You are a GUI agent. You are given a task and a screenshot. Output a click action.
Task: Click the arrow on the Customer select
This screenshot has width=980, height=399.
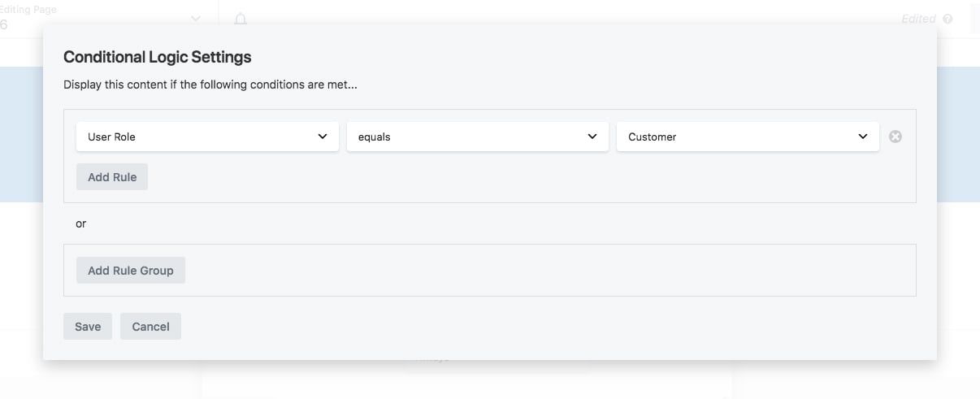coord(863,137)
